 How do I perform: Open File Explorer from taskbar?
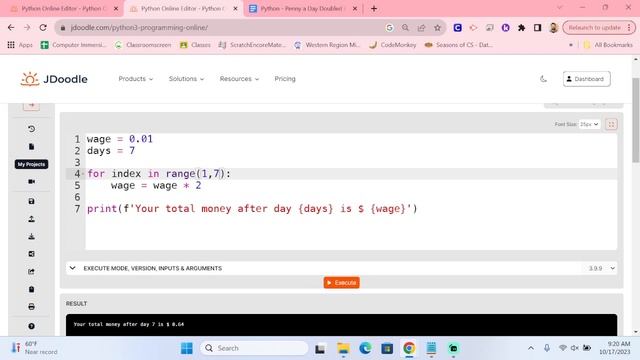(343, 348)
